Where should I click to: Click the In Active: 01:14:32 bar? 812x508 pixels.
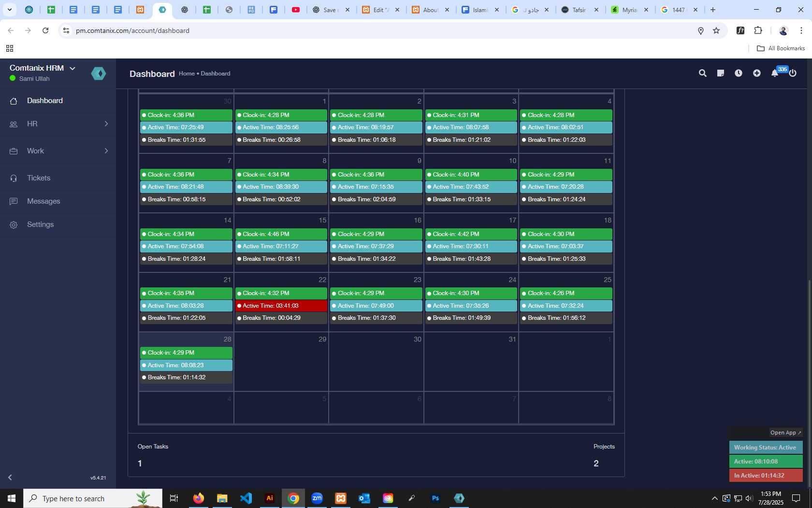(x=766, y=476)
